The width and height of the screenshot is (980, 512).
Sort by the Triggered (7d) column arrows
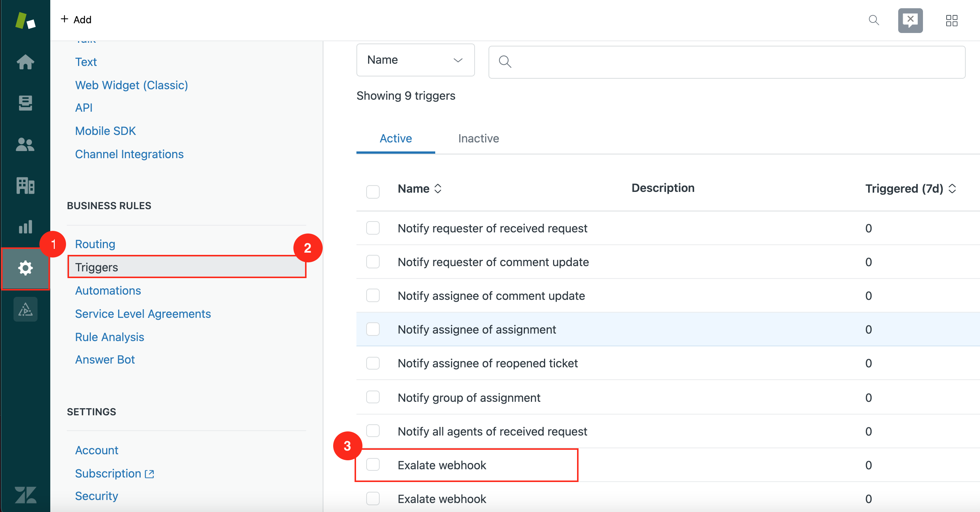952,189
